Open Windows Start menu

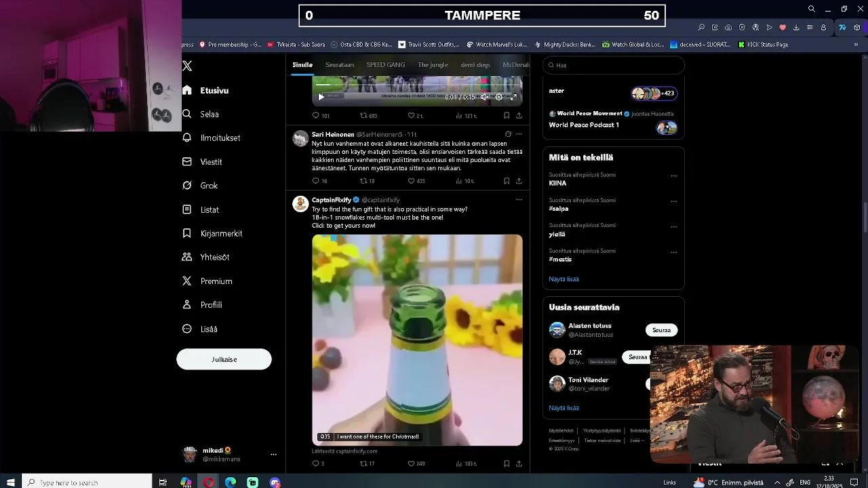pos(11,483)
